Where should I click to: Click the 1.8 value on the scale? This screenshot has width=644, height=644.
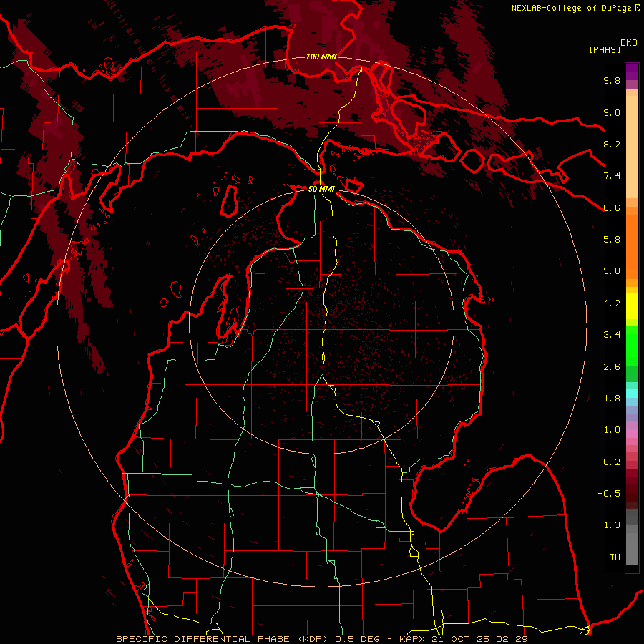pyautogui.click(x=612, y=399)
